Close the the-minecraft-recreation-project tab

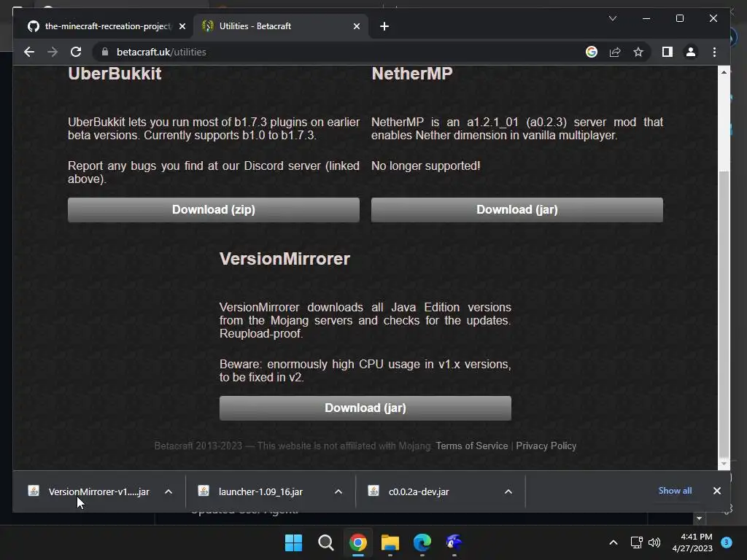pos(182,26)
